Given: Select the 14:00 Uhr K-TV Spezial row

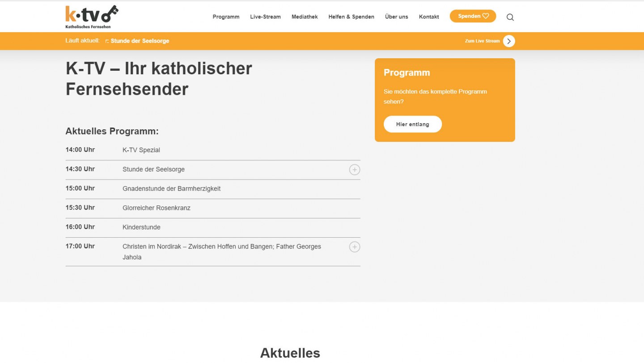Looking at the screenshot, I should (x=141, y=150).
